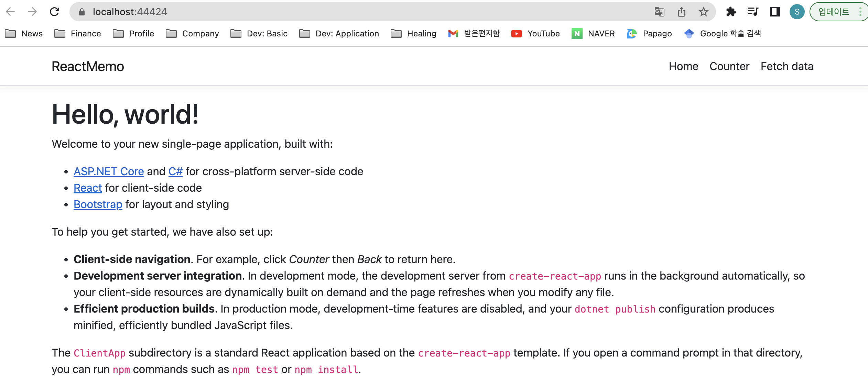868x384 pixels.
Task: Toggle the browser side panel icon
Action: point(775,12)
